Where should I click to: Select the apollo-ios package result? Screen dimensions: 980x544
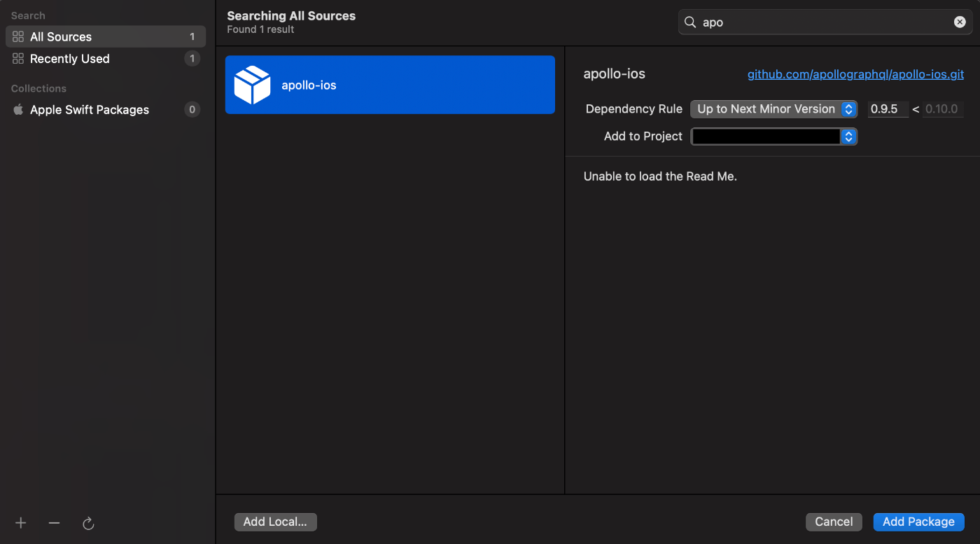tap(390, 85)
